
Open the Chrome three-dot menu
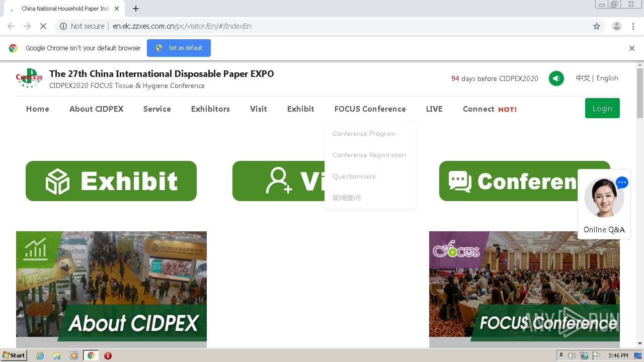(x=633, y=26)
